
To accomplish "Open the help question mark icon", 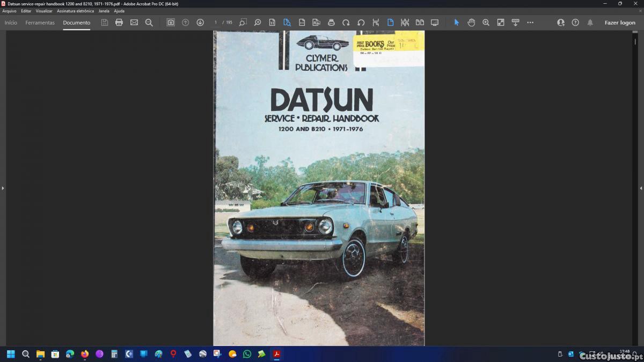I will pyautogui.click(x=575, y=23).
